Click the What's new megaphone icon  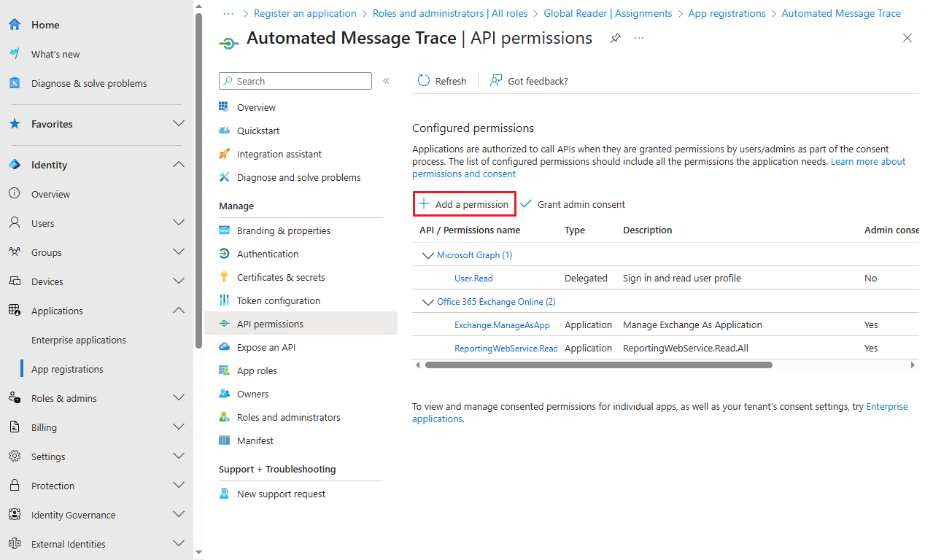pyautogui.click(x=15, y=54)
